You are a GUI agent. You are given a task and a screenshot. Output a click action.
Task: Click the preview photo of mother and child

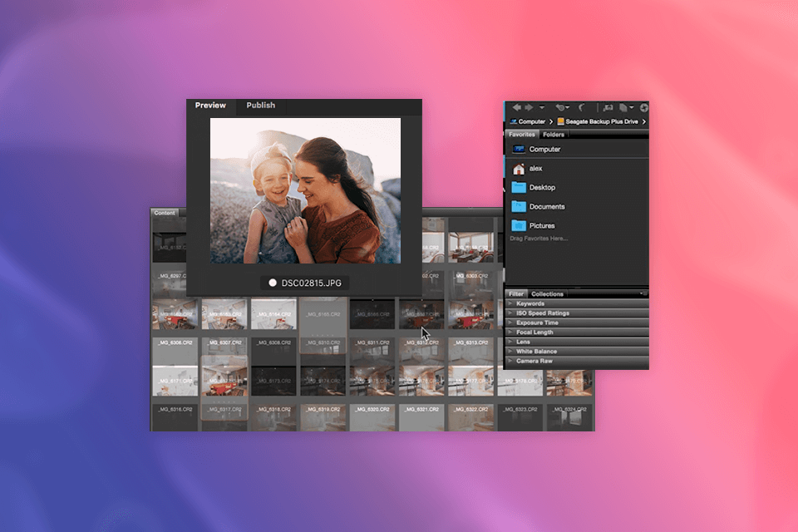[305, 191]
